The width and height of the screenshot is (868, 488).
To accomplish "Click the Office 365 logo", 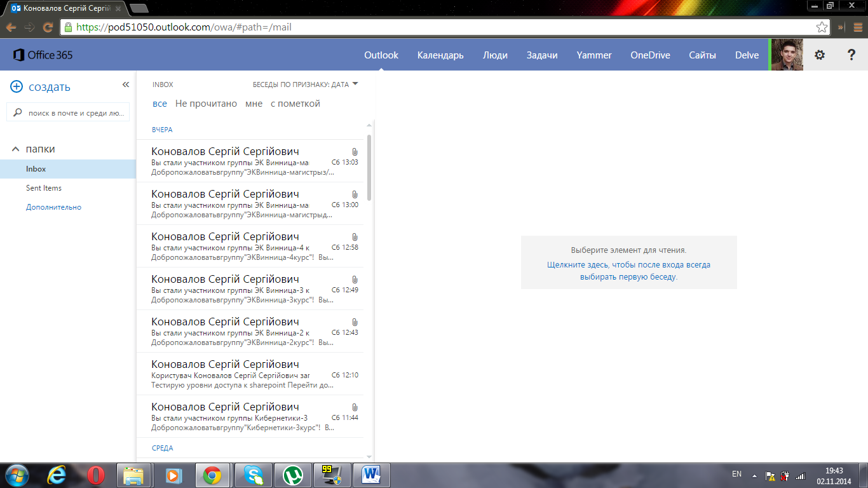I will pos(43,55).
